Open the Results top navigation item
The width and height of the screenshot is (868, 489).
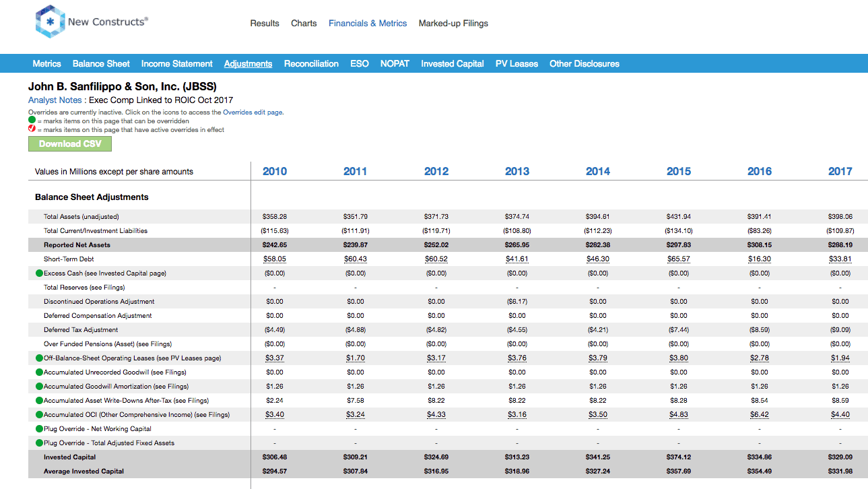point(265,23)
